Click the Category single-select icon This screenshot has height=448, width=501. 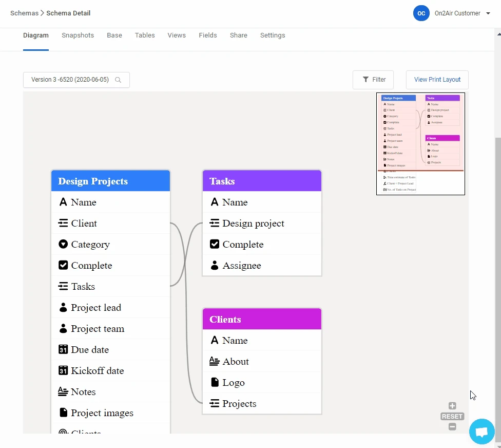pos(63,245)
